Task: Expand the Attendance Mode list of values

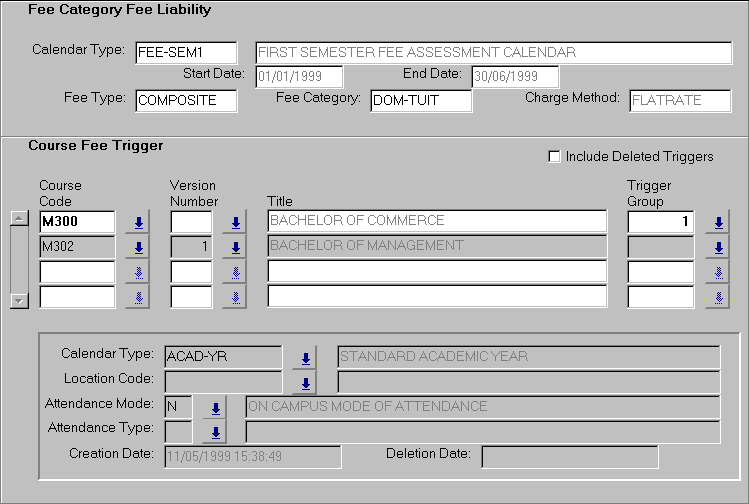Action: click(215, 408)
